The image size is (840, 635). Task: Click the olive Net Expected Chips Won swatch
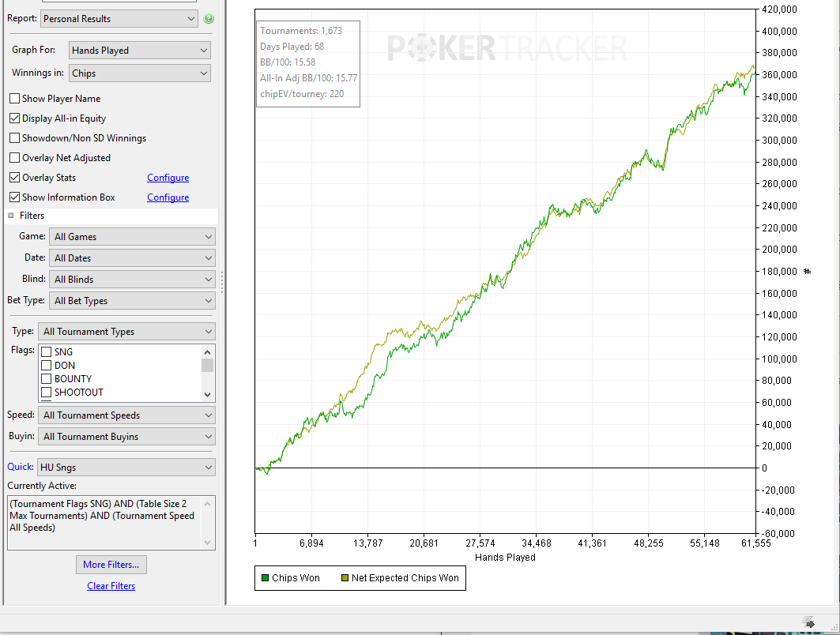[x=345, y=577]
